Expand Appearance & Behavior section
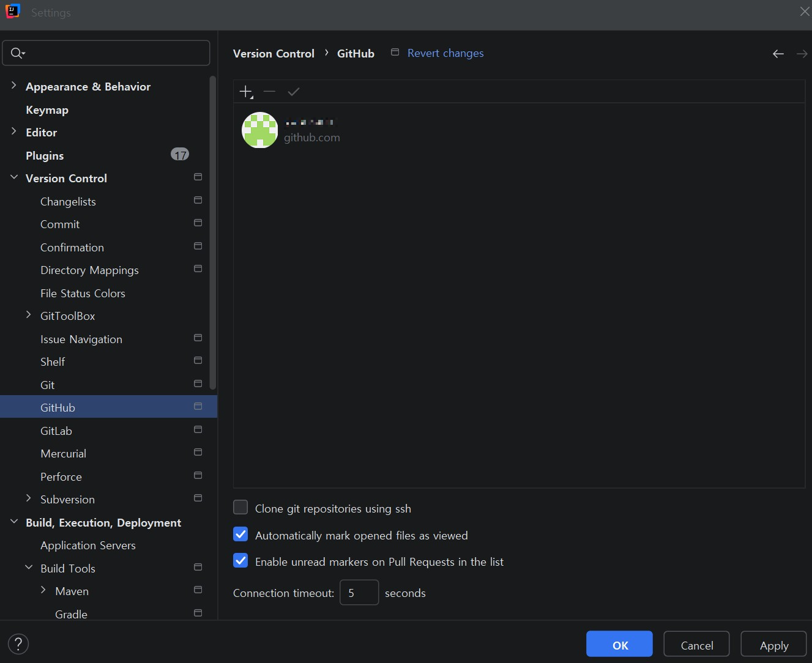Image resolution: width=812 pixels, height=663 pixels. click(13, 86)
